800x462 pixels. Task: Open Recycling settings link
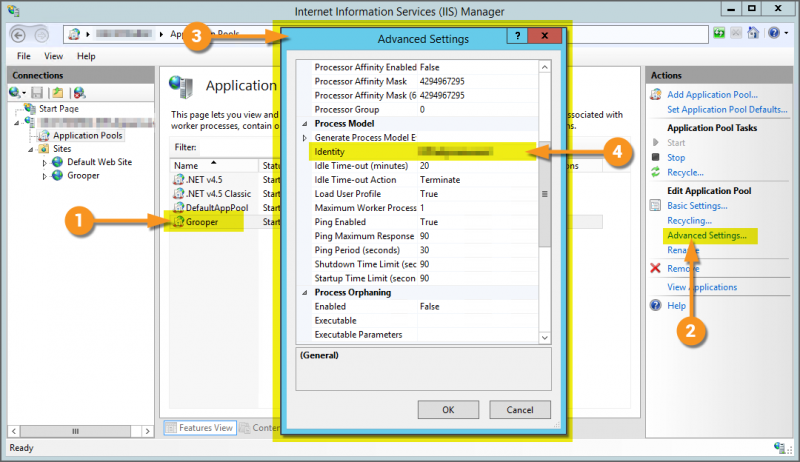point(689,220)
